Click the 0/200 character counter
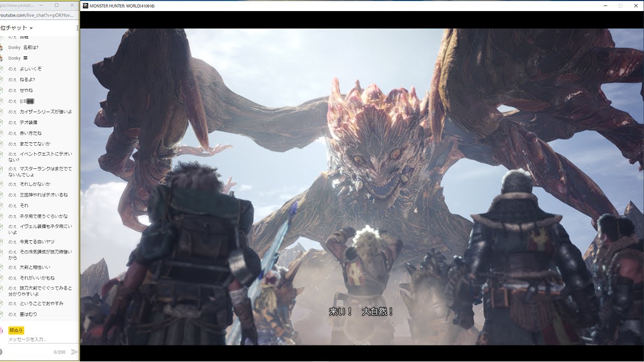 [59, 352]
